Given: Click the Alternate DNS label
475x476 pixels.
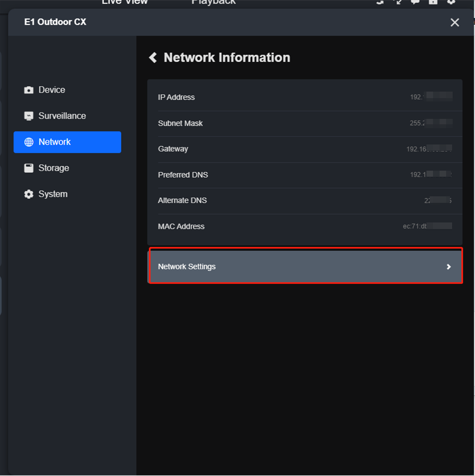Looking at the screenshot, I should [182, 200].
